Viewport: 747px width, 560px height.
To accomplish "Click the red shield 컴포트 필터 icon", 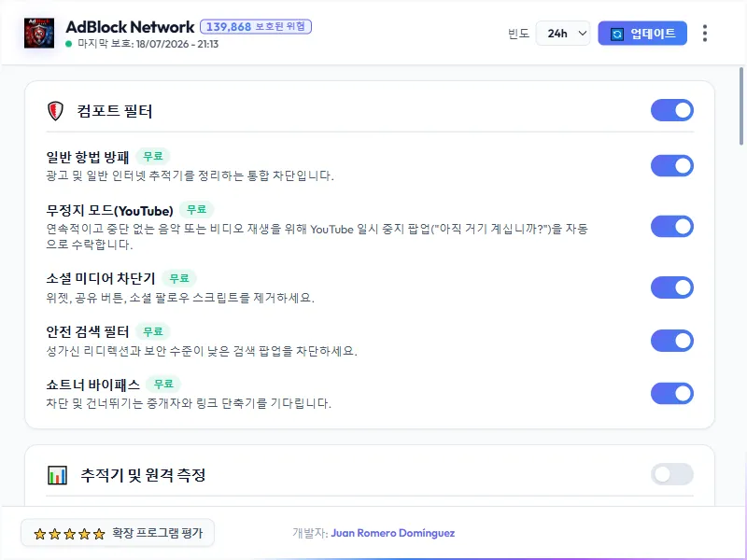I will [x=55, y=111].
